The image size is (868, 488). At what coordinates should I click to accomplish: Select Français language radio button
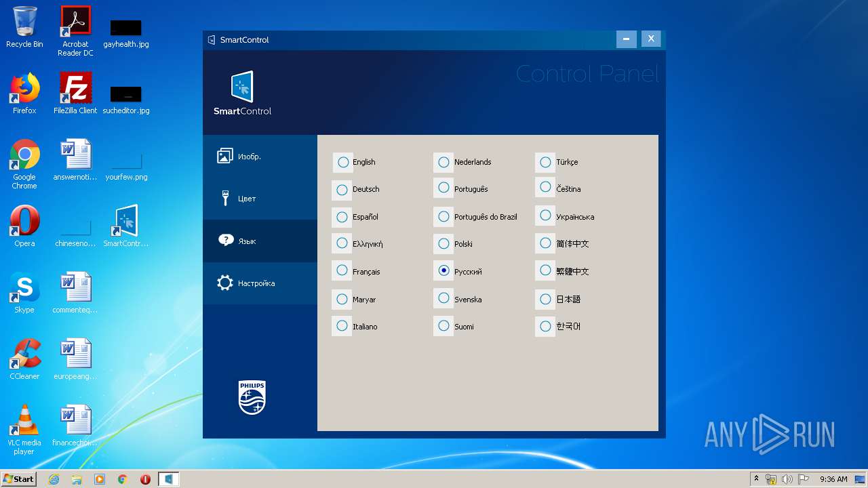(342, 270)
